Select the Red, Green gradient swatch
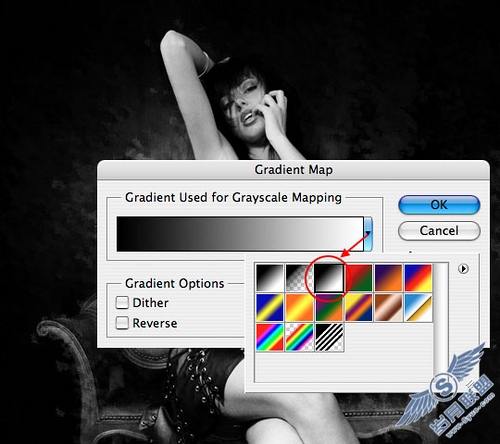The image size is (500, 444). coord(359,278)
